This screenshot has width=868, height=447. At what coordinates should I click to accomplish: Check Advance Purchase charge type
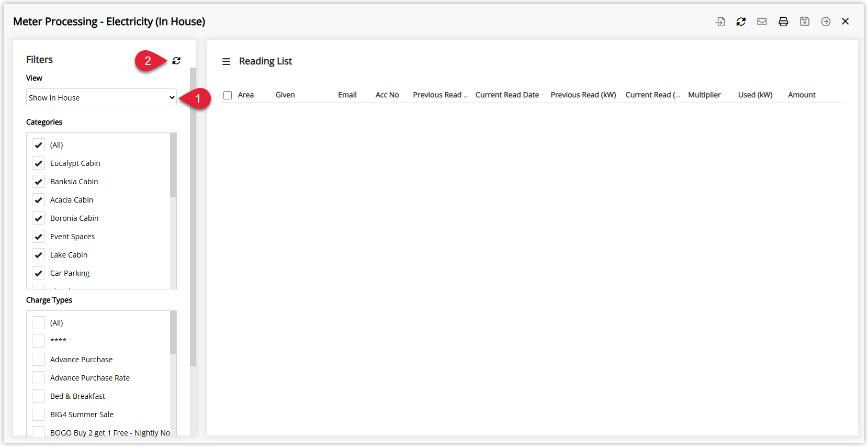coord(38,360)
